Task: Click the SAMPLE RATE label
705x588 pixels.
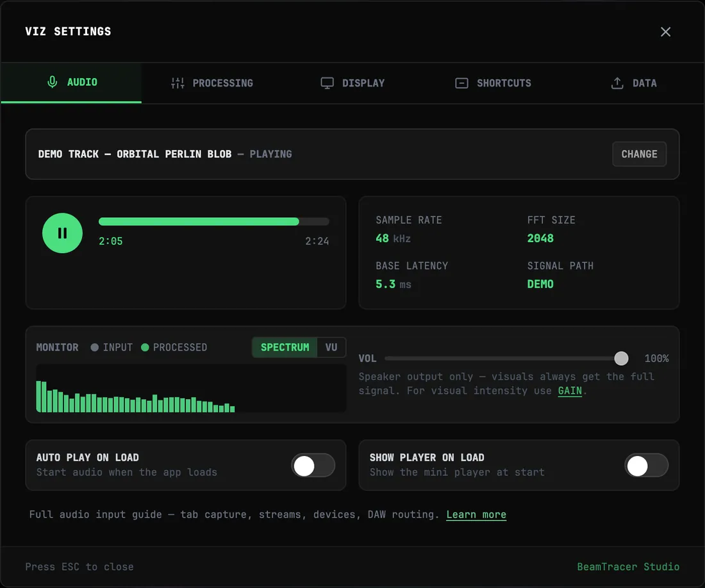Action: click(x=409, y=220)
